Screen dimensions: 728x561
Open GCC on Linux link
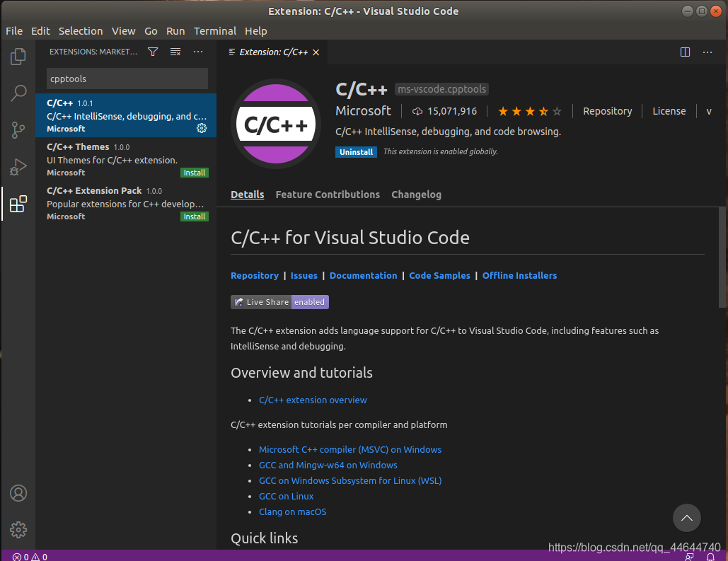point(286,496)
